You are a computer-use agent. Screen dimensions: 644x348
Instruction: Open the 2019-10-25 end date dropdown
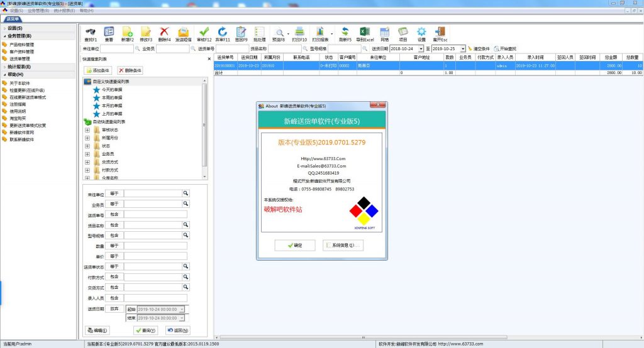[x=463, y=48]
